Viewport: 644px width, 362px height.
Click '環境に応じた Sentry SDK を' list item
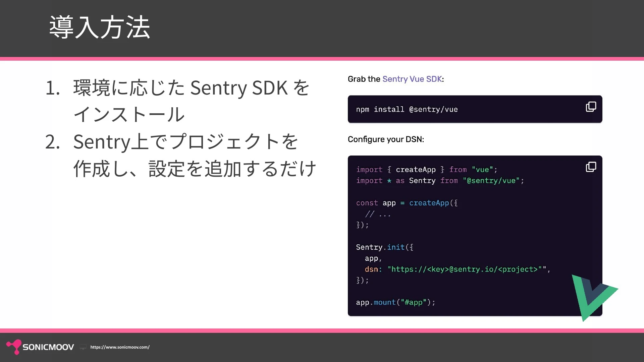tap(192, 88)
